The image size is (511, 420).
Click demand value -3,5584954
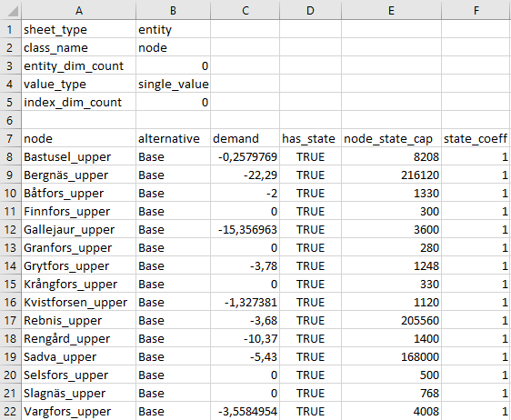(x=245, y=411)
